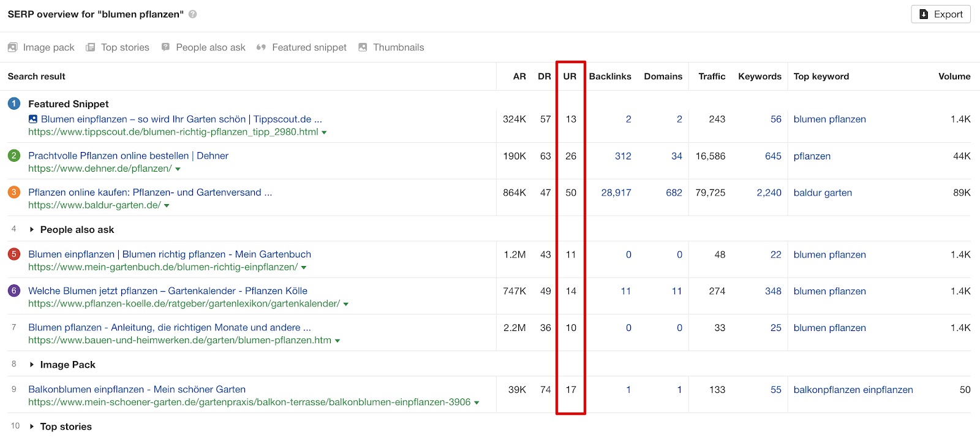
Task: Click the thumbnail icon beside Tippscout result
Action: 33,120
